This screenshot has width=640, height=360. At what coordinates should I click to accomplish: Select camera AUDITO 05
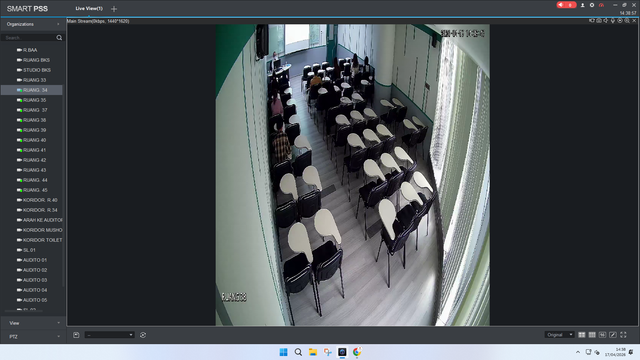[x=35, y=300]
